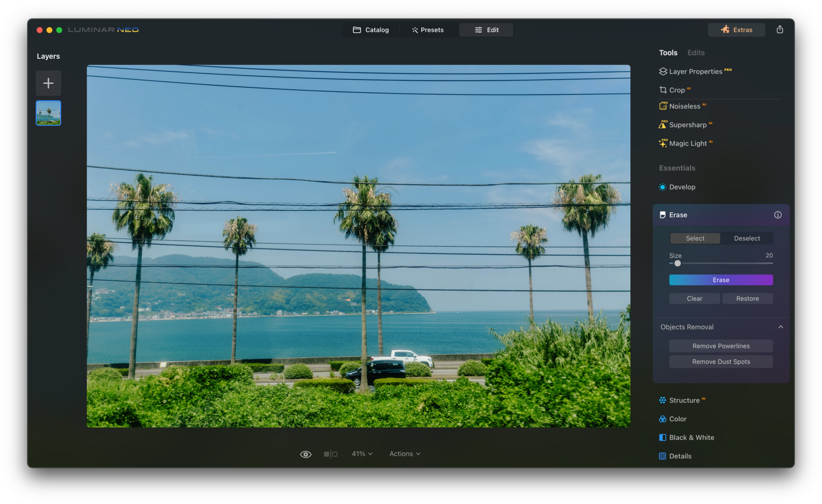Click the Luminar Neo logo
Screen dimensions: 822x504
tap(103, 30)
